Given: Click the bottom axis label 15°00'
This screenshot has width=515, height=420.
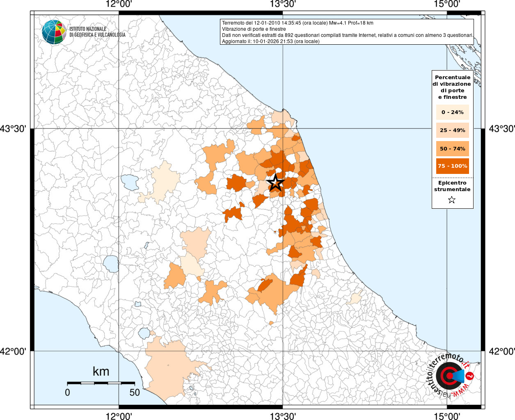Looking at the screenshot, I should point(447,416).
